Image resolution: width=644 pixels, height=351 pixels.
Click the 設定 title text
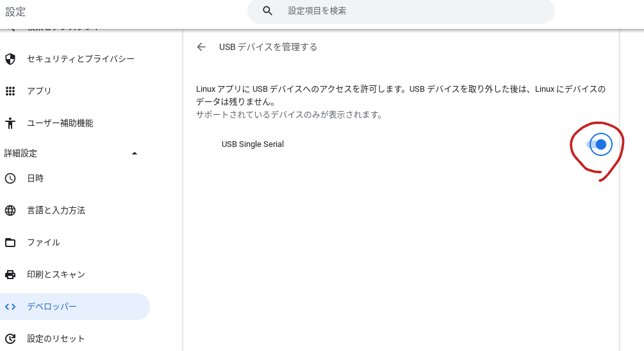click(15, 12)
